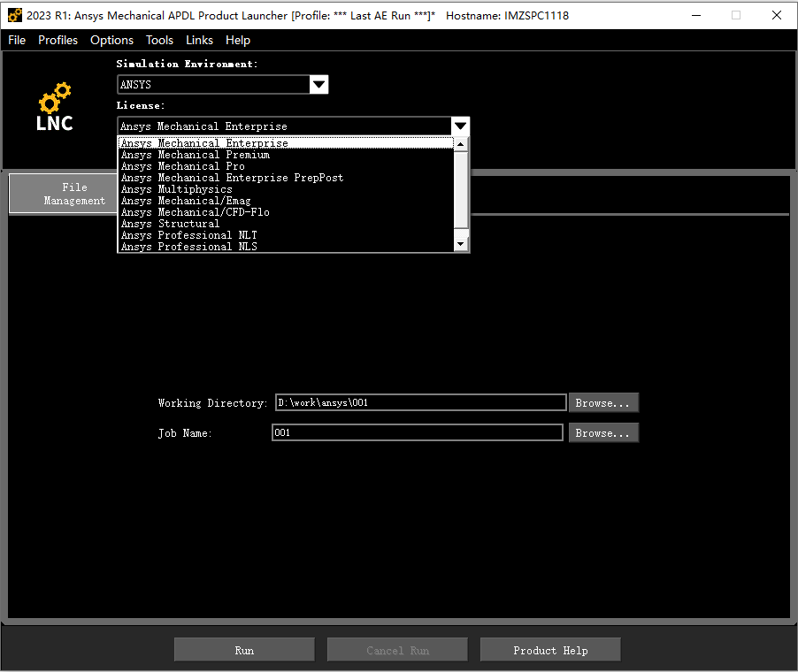Click the license list scroll up arrow
The height and width of the screenshot is (672, 798).
coord(461,144)
